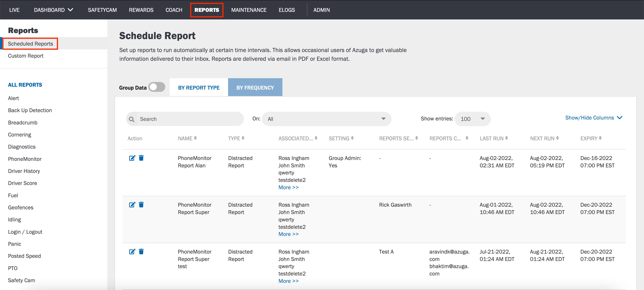This screenshot has width=644, height=290.
Task: Open the SAFETYCAM menu item
Action: [102, 10]
